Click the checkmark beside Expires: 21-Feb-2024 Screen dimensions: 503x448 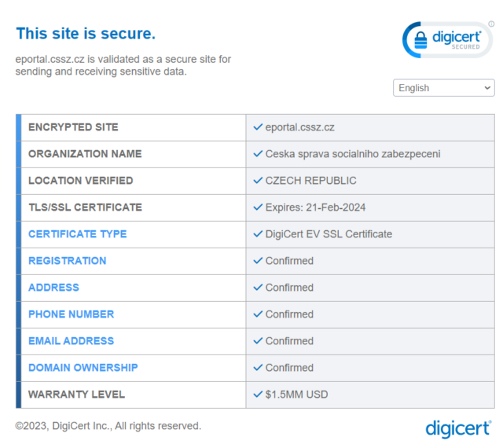258,207
